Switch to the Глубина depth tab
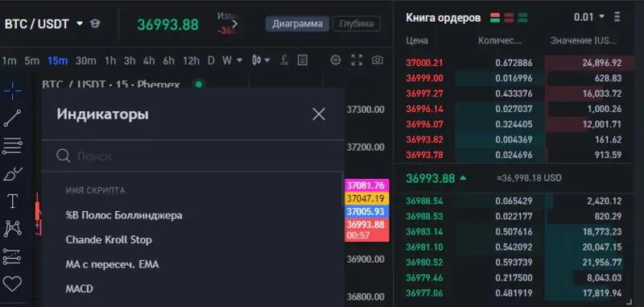The image size is (644, 307). point(356,24)
